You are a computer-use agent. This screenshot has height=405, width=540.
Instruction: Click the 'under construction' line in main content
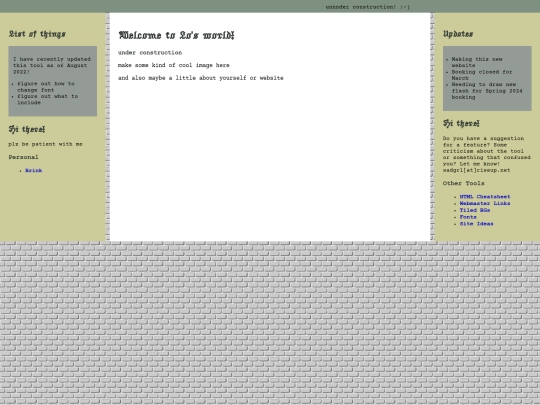click(x=150, y=53)
